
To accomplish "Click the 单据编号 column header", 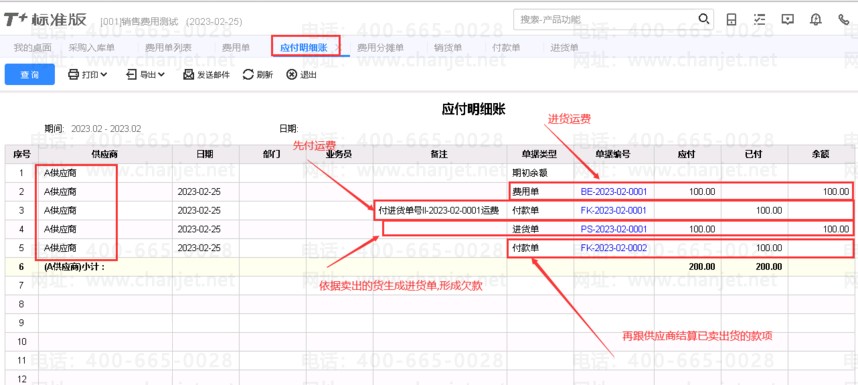I will [x=613, y=154].
